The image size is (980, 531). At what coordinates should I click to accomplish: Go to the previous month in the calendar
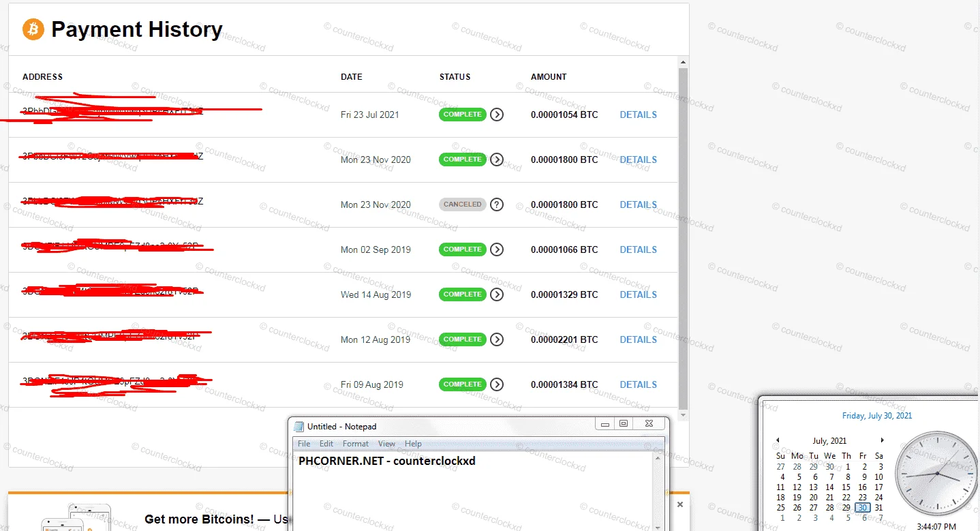(778, 440)
